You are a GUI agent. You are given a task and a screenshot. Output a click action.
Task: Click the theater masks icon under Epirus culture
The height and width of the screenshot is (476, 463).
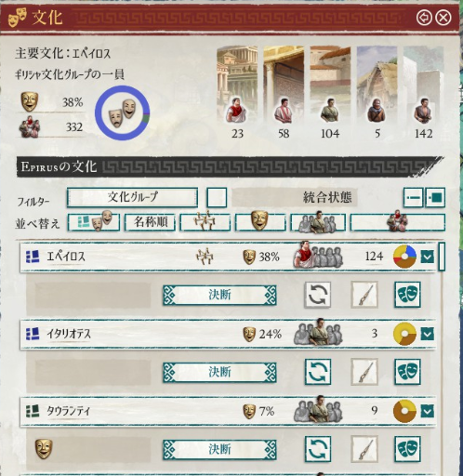click(x=407, y=295)
